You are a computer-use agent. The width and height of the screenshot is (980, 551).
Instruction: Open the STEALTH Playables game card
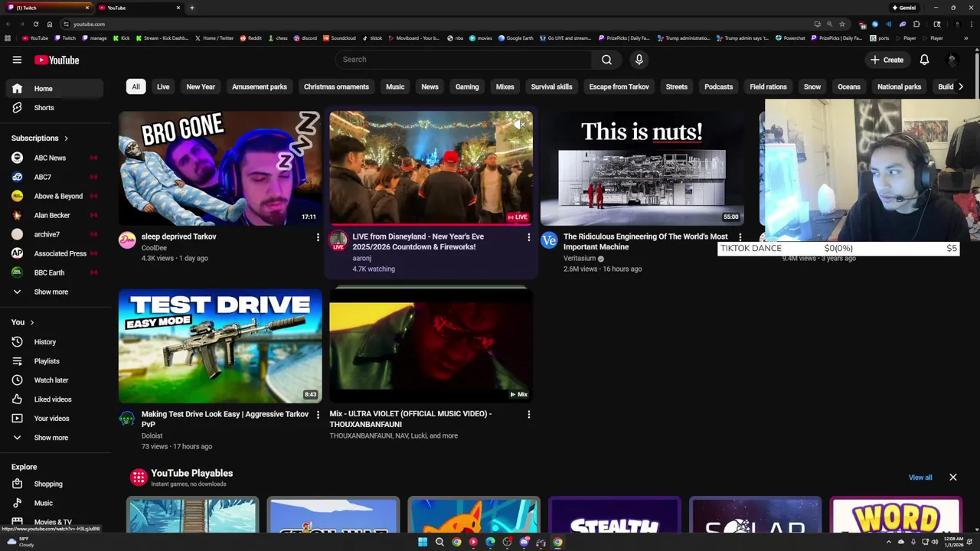point(614,515)
